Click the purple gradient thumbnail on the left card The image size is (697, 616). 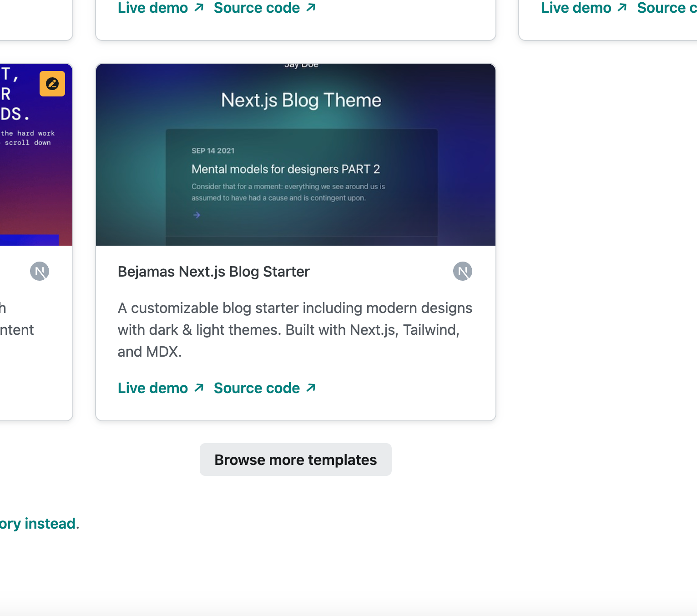pyautogui.click(x=36, y=155)
